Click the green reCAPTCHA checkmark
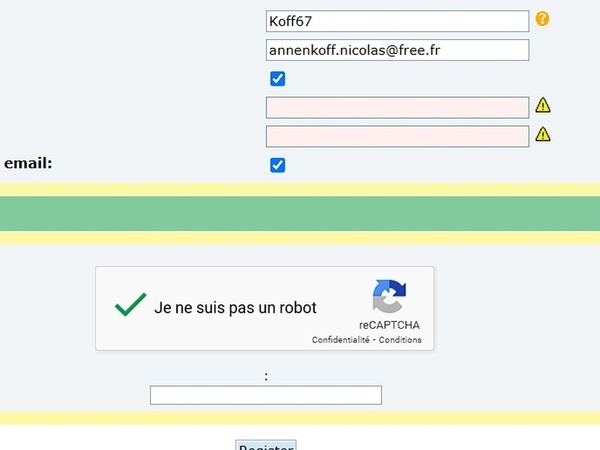 pos(130,306)
